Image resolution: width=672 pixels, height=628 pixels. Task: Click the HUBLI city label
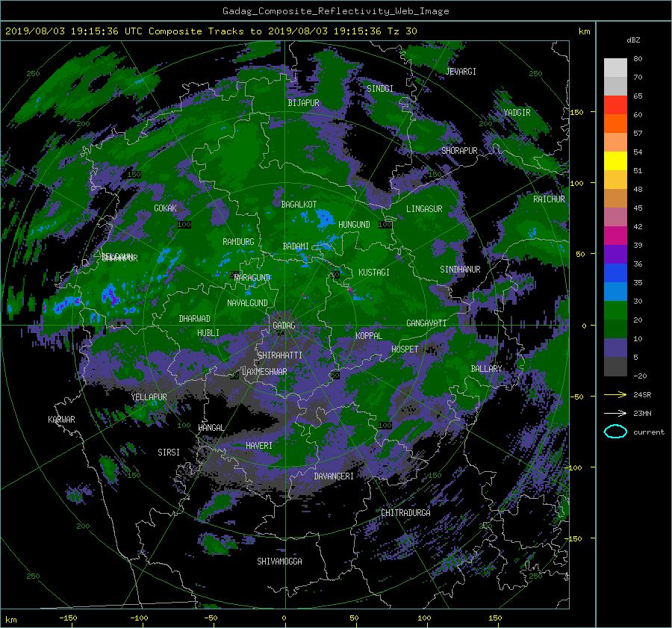point(208,333)
